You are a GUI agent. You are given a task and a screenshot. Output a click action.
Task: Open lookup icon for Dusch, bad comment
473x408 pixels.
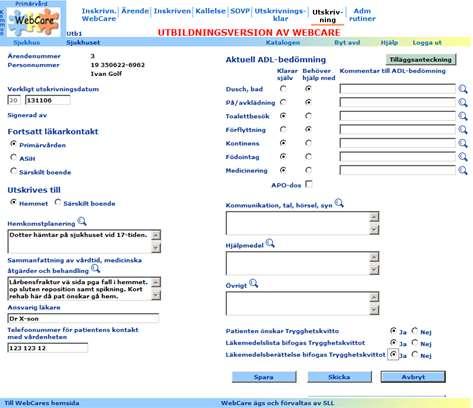coord(463,89)
